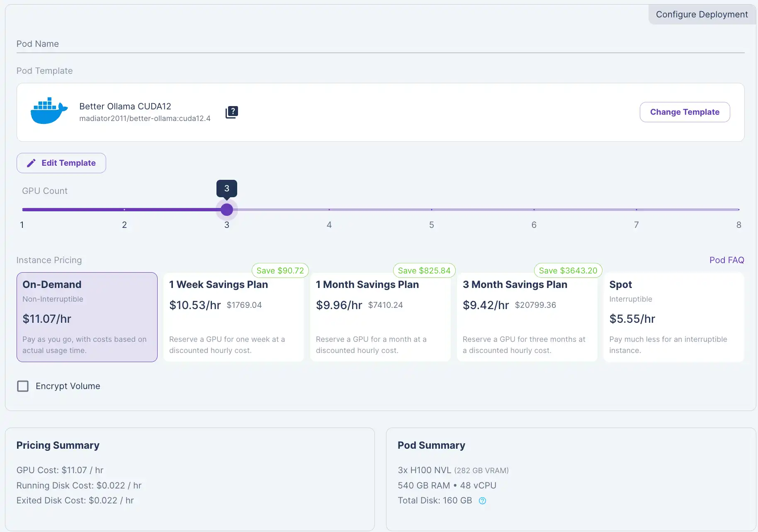Open the template readme help icon
Screen dimensions: 758x532
[x=232, y=112]
